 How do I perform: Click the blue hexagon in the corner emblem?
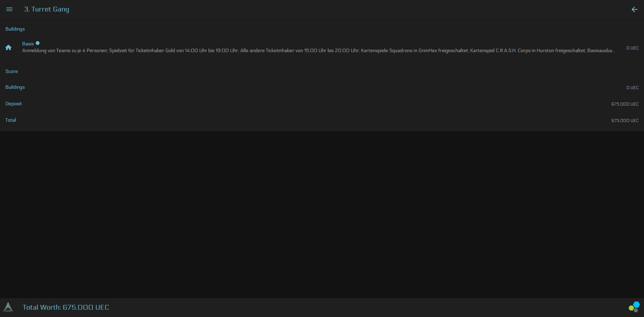pyautogui.click(x=636, y=305)
